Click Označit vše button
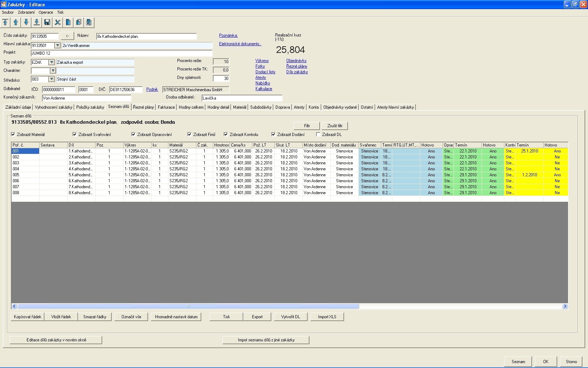This screenshot has height=368, width=588. click(x=131, y=317)
